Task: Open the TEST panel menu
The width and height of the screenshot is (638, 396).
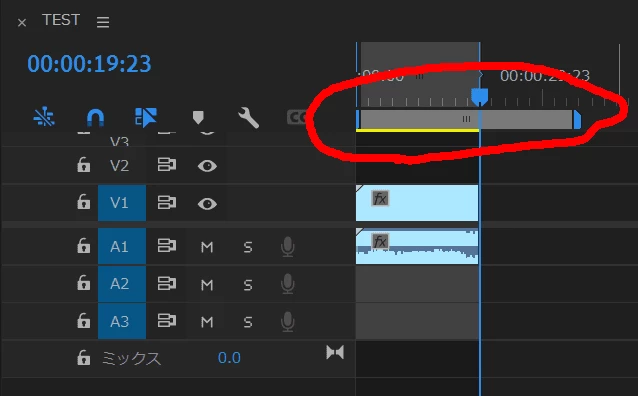Action: [103, 22]
